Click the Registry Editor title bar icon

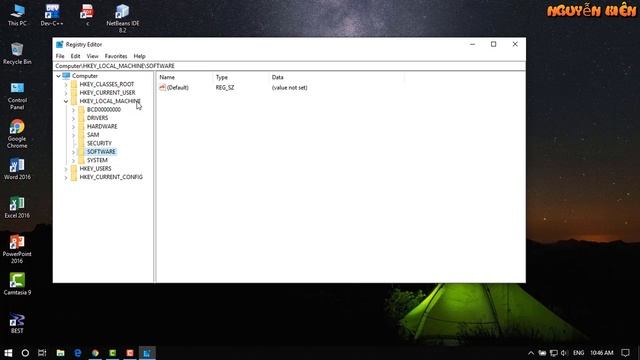coord(60,44)
